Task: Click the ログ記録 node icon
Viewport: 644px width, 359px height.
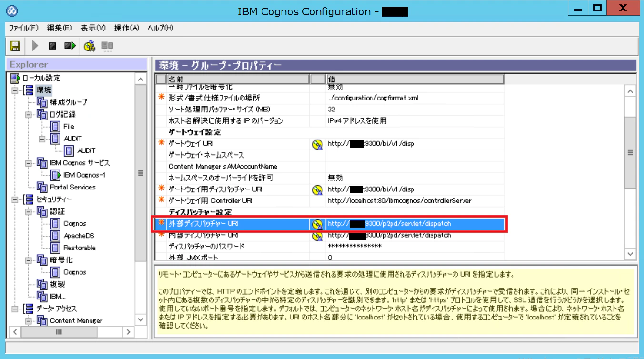Action: (x=42, y=114)
